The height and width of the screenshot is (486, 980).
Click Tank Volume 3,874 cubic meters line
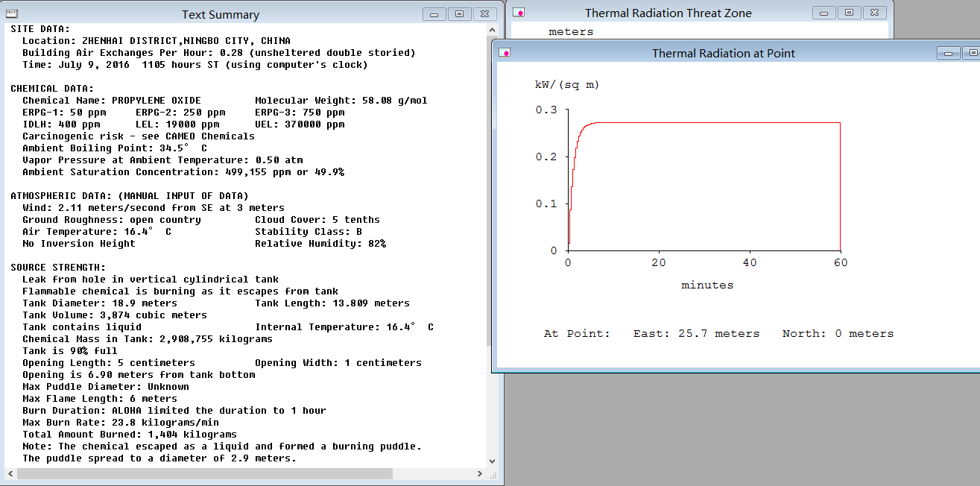[115, 315]
